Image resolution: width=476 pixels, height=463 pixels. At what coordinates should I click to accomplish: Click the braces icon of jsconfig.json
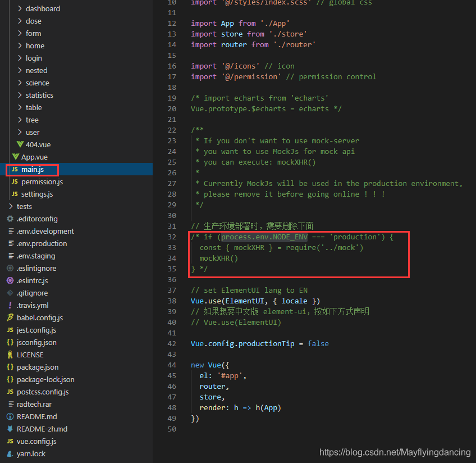coord(10,342)
